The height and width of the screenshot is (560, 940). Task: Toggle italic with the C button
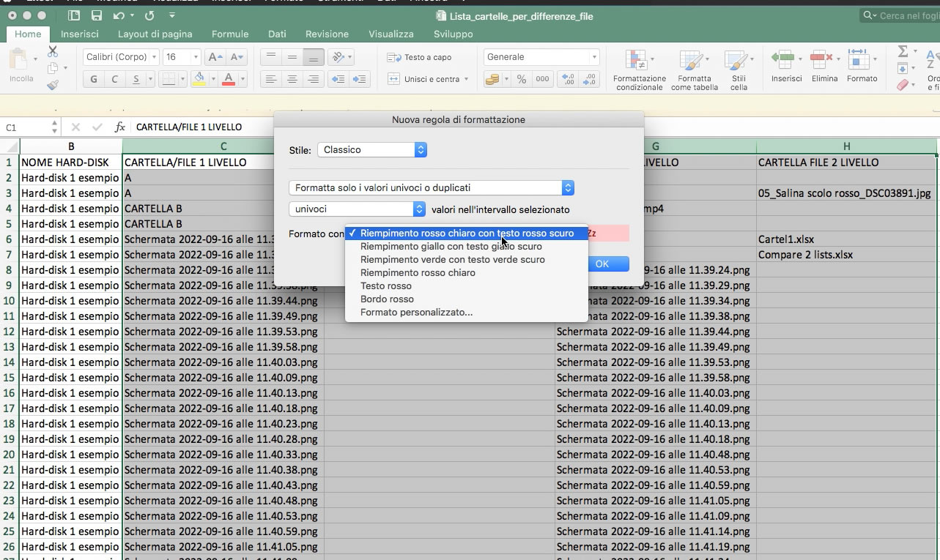point(115,79)
